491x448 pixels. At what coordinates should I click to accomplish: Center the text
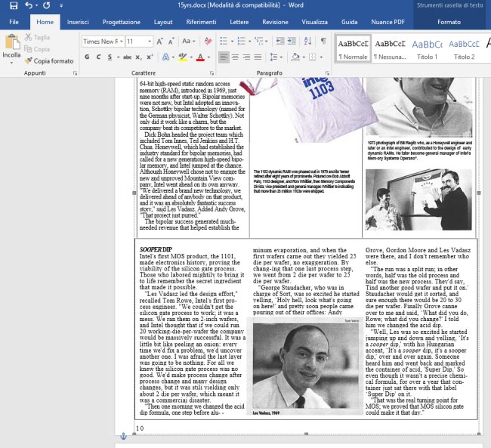[x=235, y=57]
